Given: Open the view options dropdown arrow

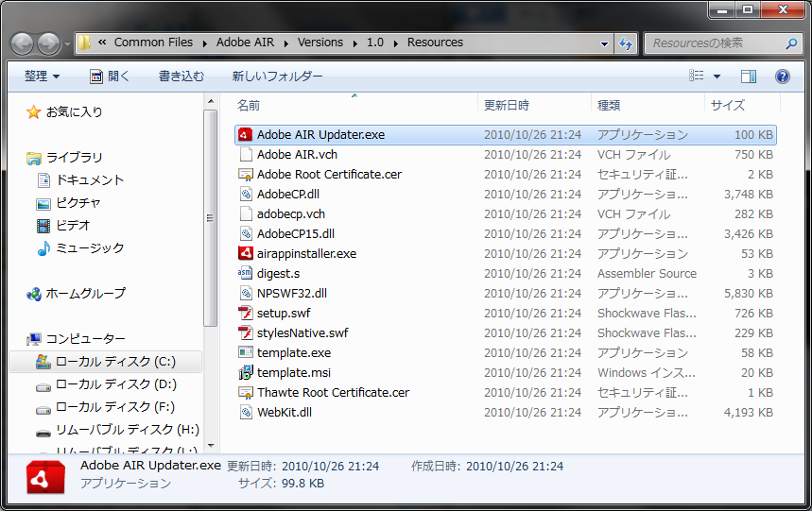Looking at the screenshot, I should click(717, 77).
